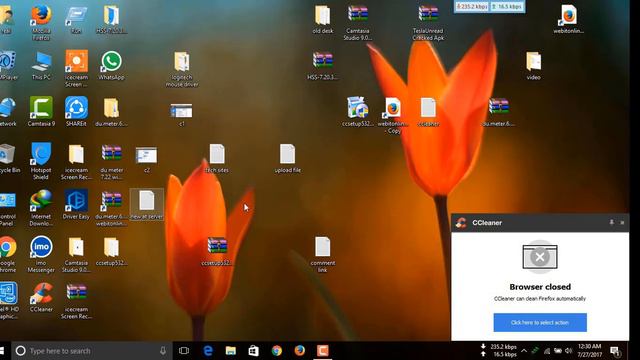Select the comment link file
The height and width of the screenshot is (360, 640).
[322, 254]
